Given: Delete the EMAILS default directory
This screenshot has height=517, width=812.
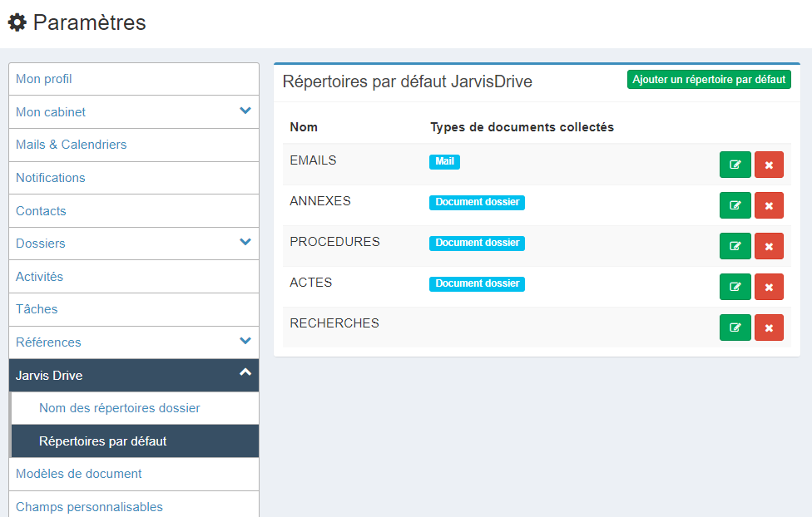Looking at the screenshot, I should tap(769, 165).
